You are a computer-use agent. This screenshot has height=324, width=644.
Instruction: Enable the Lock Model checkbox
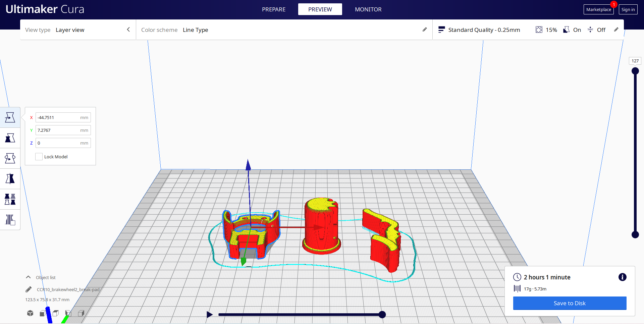(x=39, y=156)
